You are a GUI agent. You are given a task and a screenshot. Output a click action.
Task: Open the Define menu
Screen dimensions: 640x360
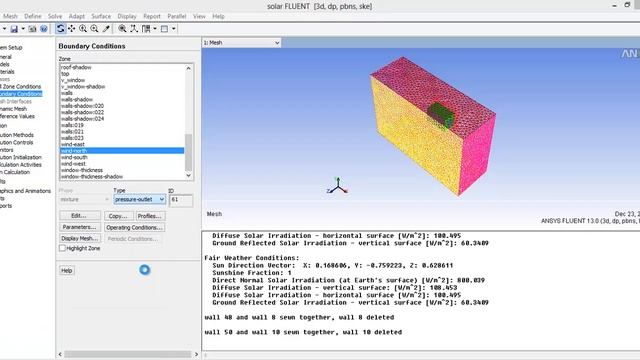click(33, 16)
